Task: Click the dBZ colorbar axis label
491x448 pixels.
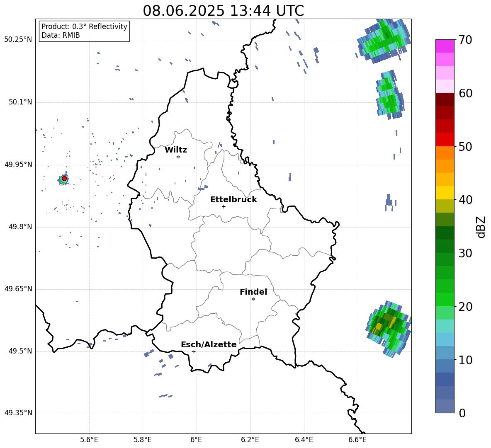Action: point(481,227)
